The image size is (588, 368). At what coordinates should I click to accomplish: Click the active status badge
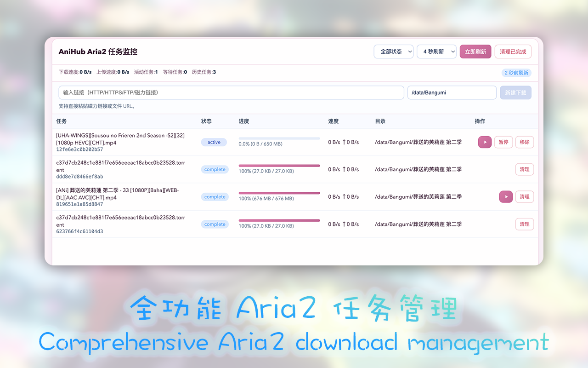point(214,142)
